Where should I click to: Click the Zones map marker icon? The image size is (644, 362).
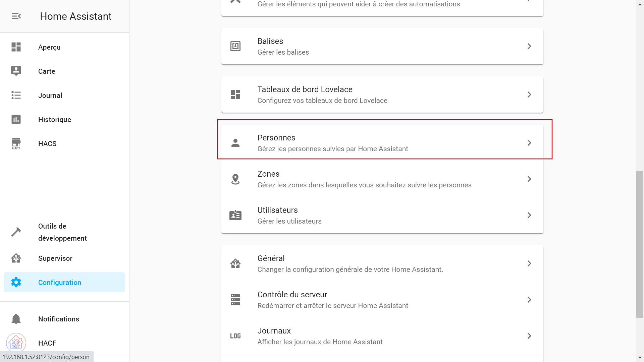pyautogui.click(x=235, y=179)
